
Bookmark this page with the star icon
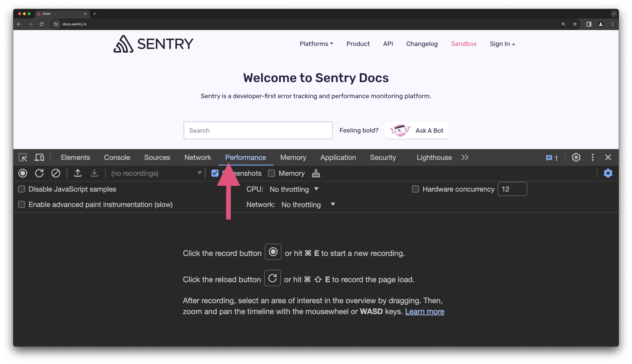(575, 24)
